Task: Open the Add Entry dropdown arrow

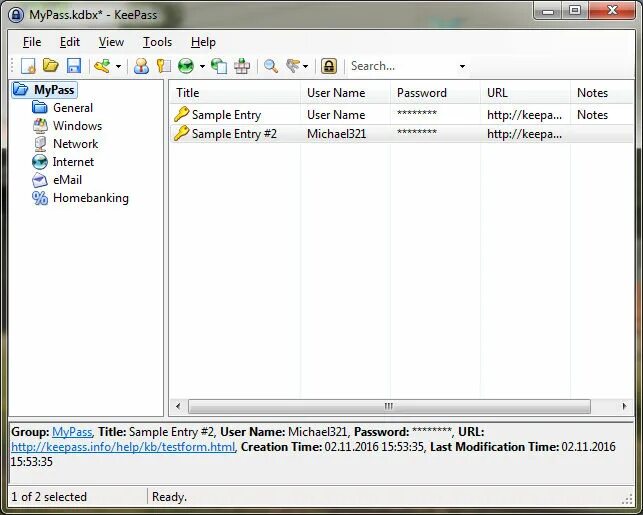Action: (x=118, y=66)
